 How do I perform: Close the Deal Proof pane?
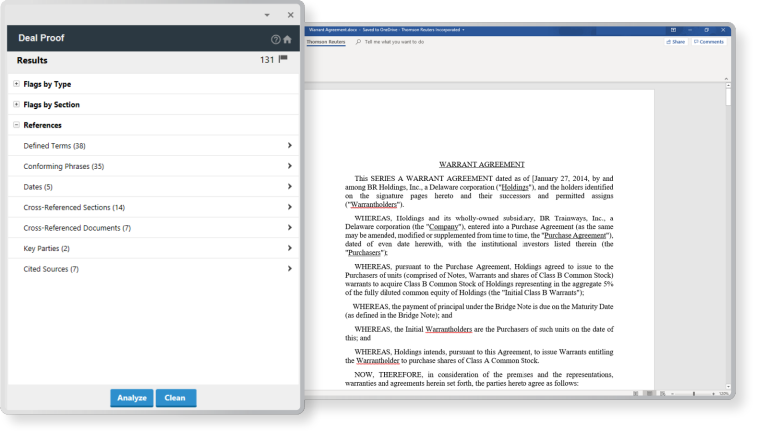pos(290,15)
